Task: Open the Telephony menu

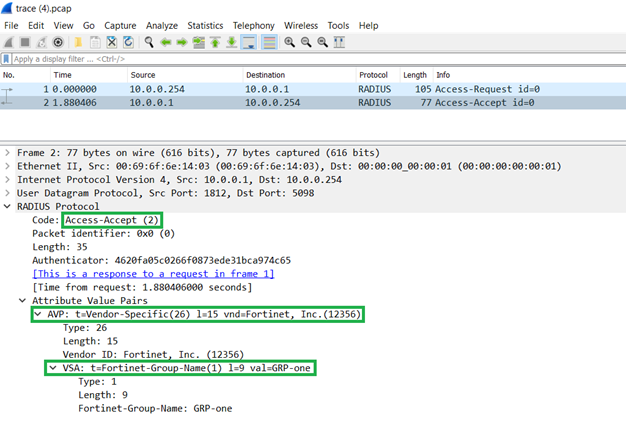Action: tap(253, 25)
